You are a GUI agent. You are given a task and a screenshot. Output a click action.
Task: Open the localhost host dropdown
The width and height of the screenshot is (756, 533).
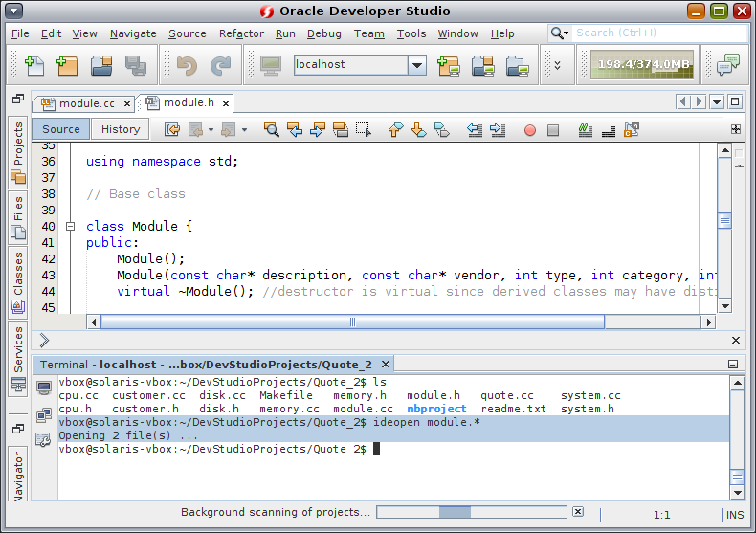tap(417, 64)
